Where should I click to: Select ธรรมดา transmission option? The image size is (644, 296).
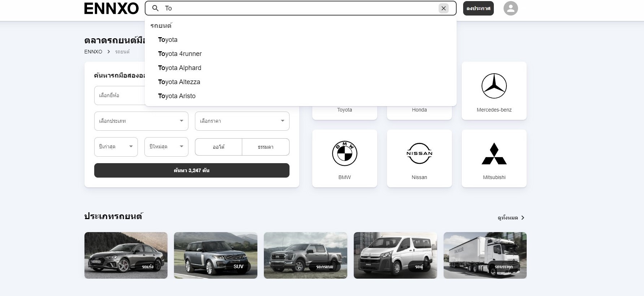(x=266, y=147)
